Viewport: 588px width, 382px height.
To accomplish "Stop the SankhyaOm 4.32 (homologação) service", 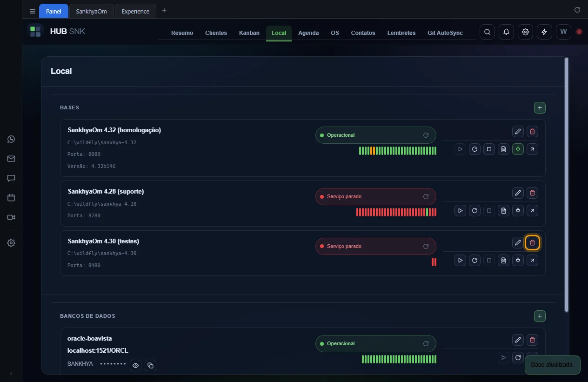I will [x=489, y=149].
